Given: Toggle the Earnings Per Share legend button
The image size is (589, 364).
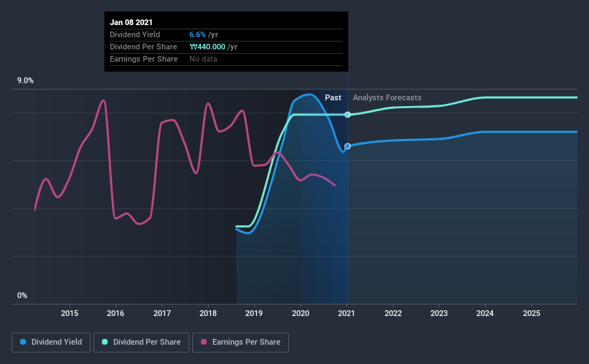Looking at the screenshot, I should tap(240, 343).
